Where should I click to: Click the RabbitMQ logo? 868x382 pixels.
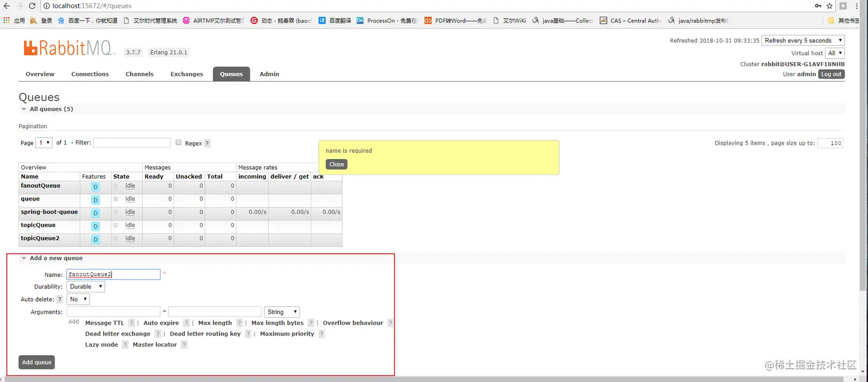tap(69, 48)
